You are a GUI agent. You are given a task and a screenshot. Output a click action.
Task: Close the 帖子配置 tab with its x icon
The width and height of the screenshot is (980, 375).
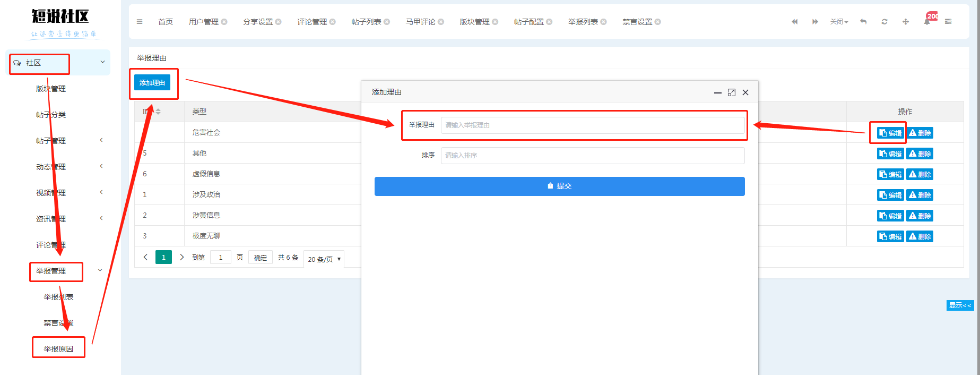click(x=549, y=22)
